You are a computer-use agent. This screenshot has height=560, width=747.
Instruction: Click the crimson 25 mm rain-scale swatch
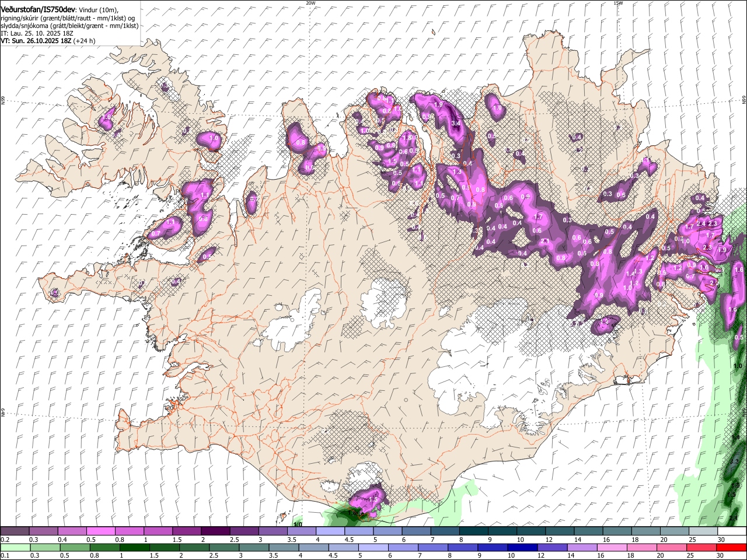click(x=701, y=547)
